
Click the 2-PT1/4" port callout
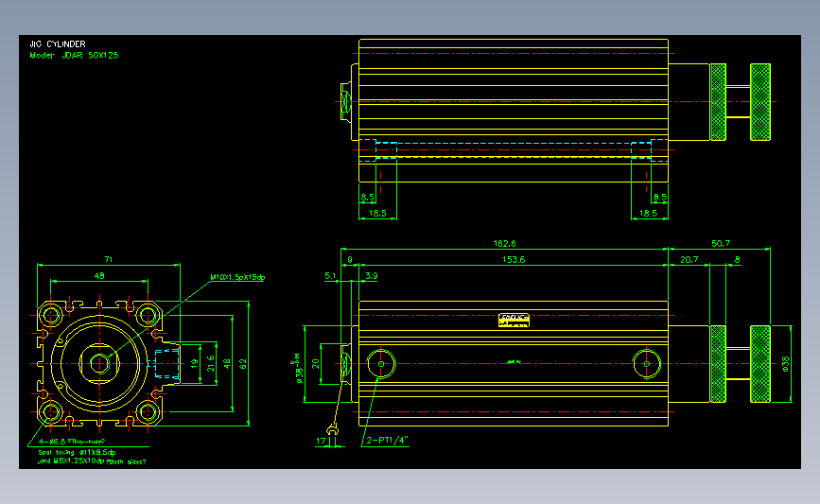[x=387, y=441]
